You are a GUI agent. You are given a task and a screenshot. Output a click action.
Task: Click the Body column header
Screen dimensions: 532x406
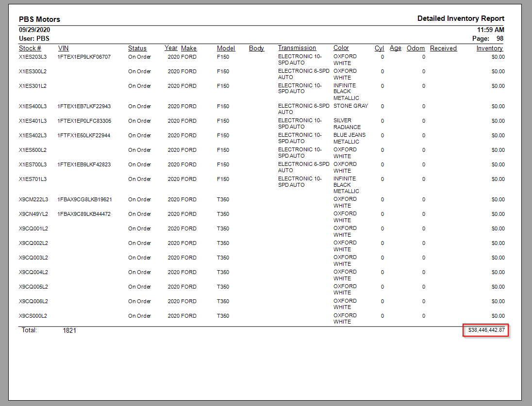coord(256,48)
